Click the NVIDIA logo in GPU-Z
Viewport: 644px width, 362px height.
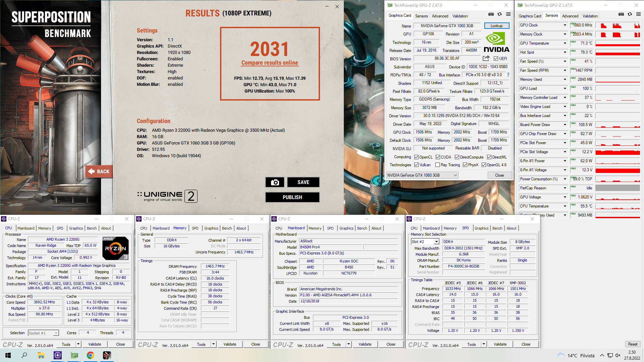pos(496,42)
